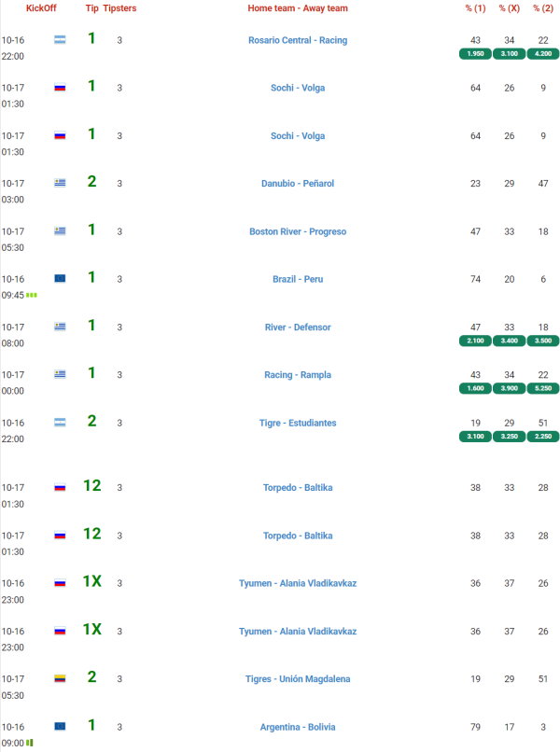Click the Tipsters column header

119,7
